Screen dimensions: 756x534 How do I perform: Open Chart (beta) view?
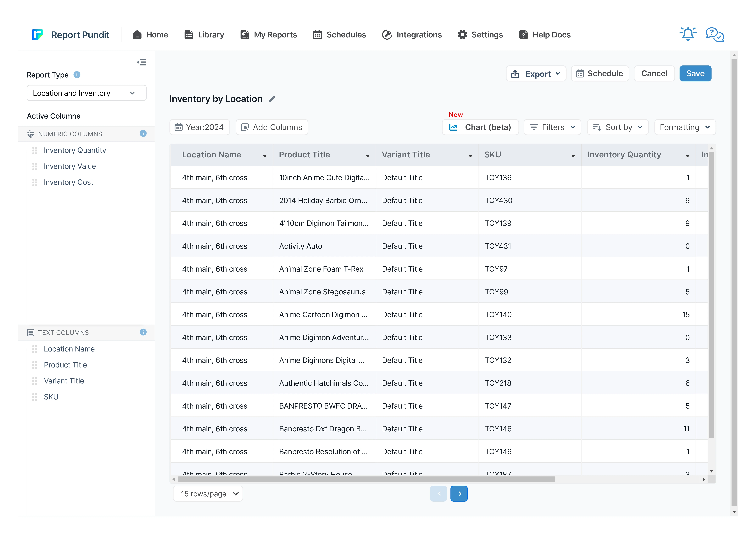coord(480,127)
